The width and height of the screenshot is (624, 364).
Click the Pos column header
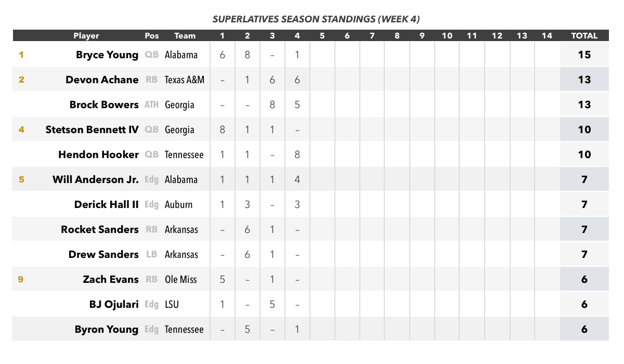click(152, 36)
